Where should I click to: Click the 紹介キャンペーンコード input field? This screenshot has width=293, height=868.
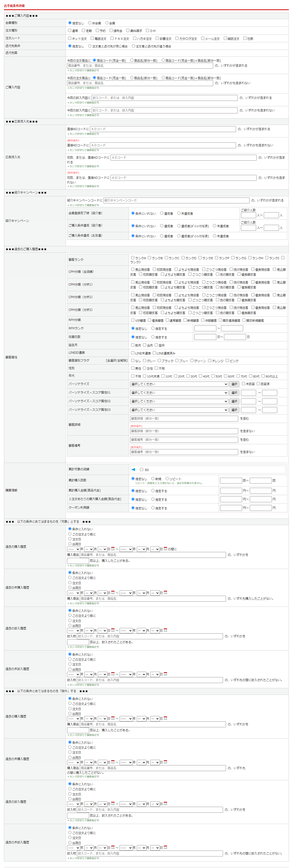click(x=176, y=200)
